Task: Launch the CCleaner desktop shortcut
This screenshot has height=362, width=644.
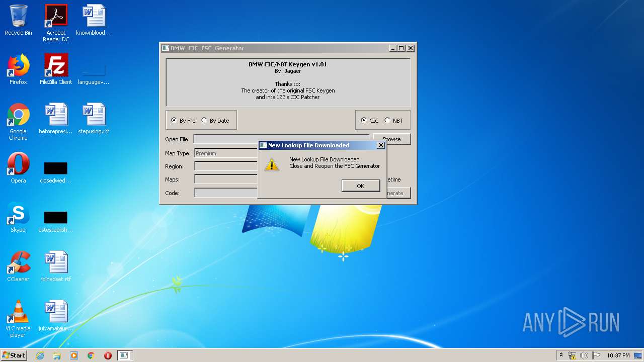Action: [18, 266]
